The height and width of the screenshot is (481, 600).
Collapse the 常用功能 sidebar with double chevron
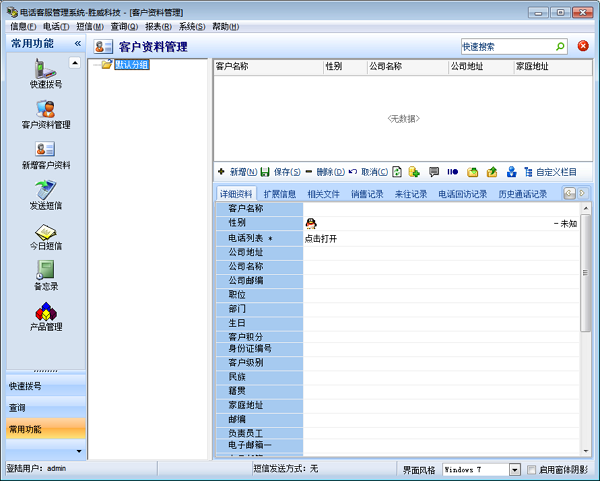78,43
